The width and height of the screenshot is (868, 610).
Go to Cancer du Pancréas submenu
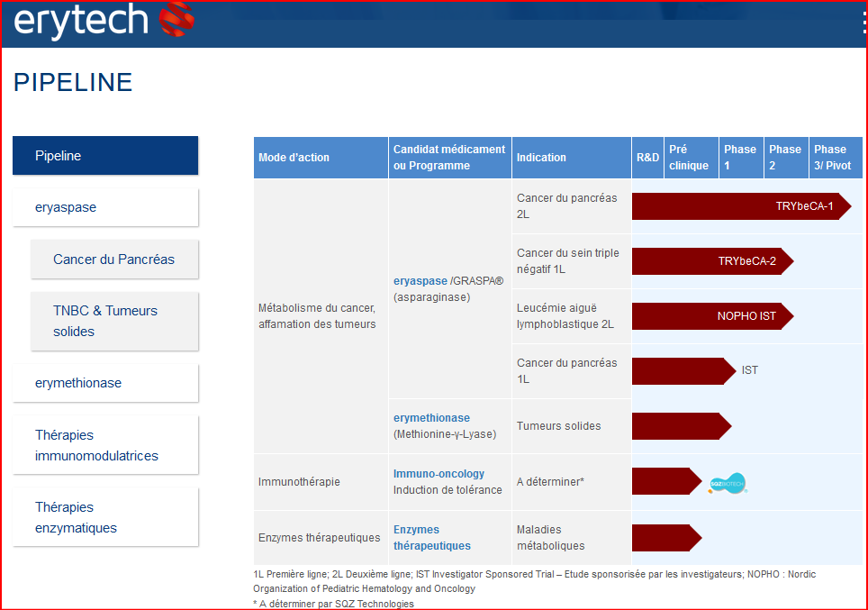coord(114,259)
